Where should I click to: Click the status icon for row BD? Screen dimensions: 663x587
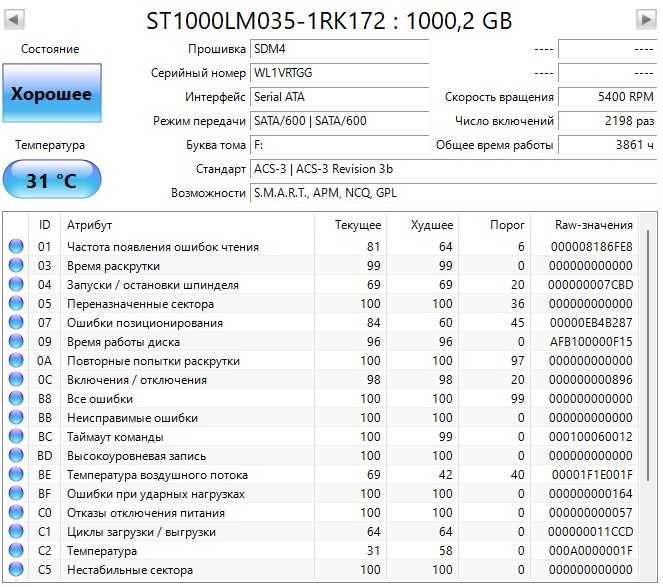16,456
